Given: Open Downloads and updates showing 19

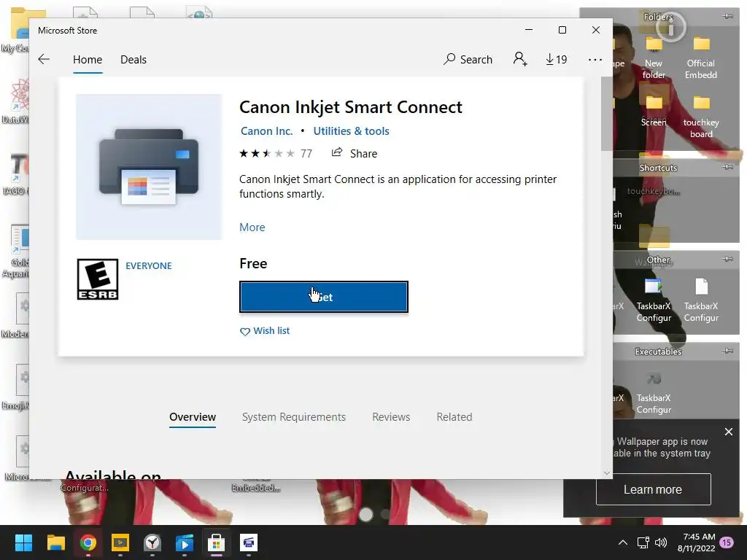Looking at the screenshot, I should (x=557, y=60).
